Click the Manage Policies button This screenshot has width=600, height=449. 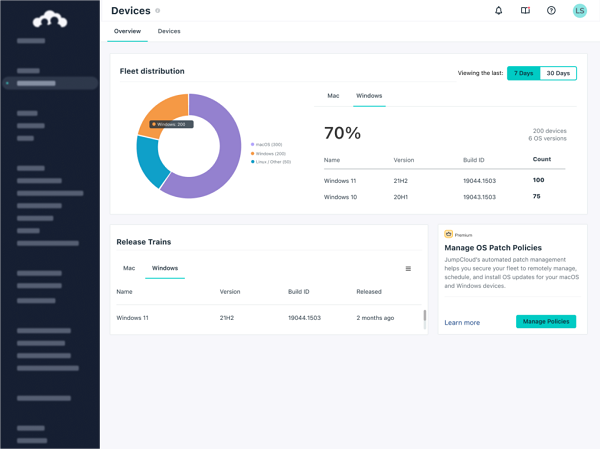point(546,322)
